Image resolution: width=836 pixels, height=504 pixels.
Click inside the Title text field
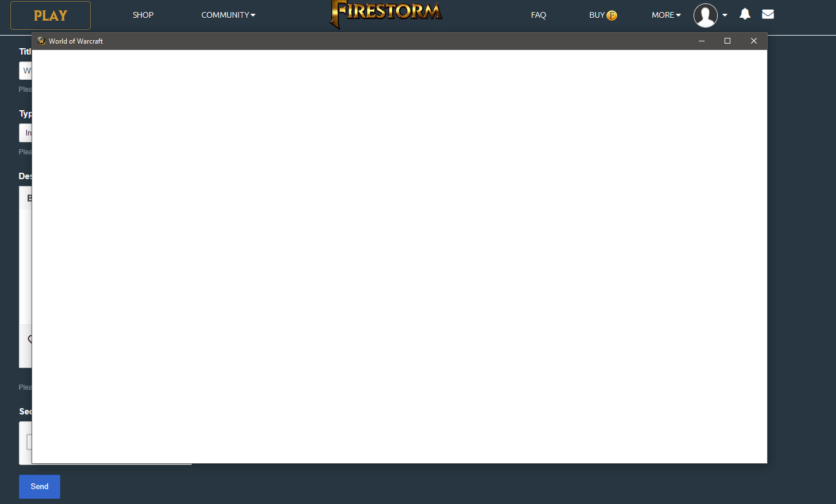tap(26, 70)
